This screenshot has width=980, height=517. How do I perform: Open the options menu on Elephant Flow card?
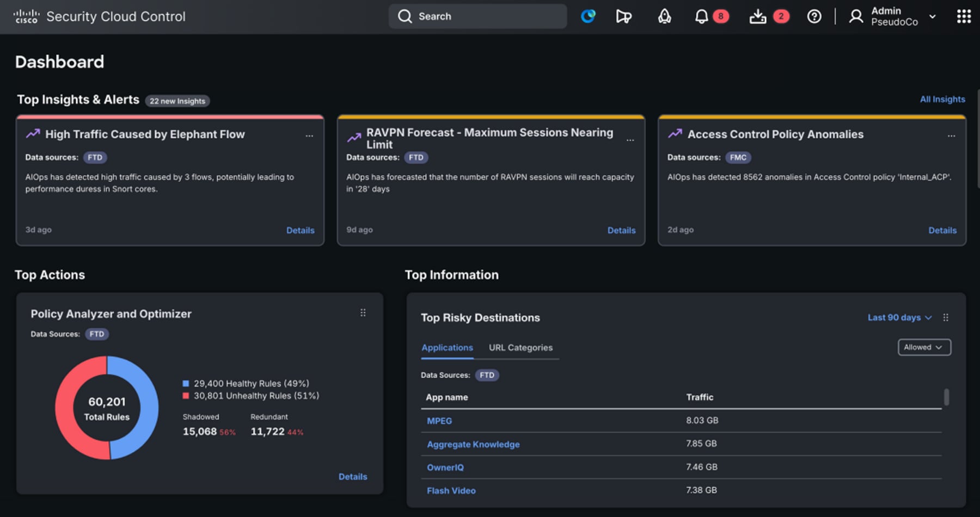point(309,136)
